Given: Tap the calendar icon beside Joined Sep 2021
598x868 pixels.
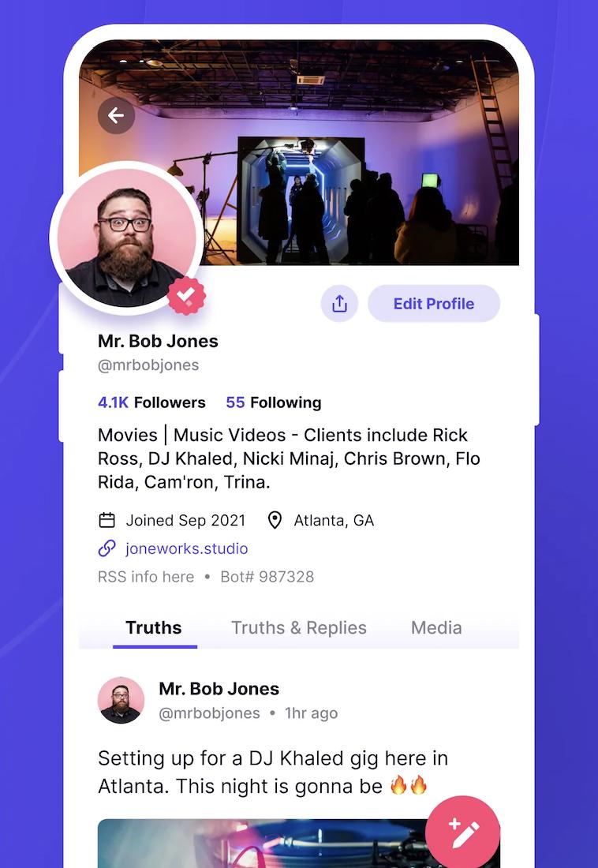Looking at the screenshot, I should 107,520.
